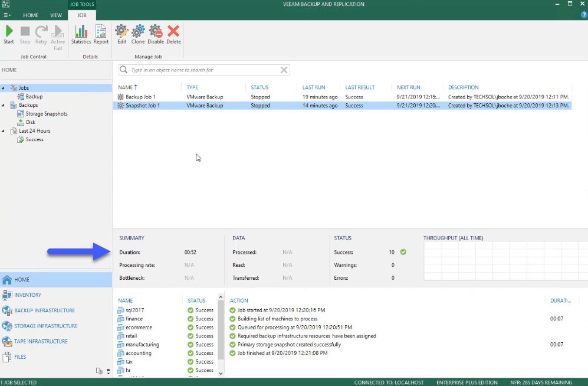
Task: Click the ACTION column header
Action: coord(239,300)
